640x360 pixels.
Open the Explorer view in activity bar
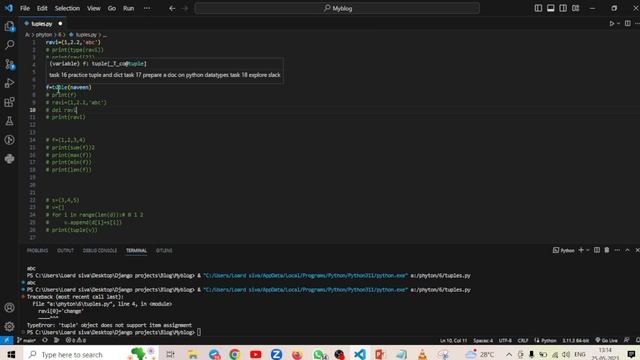coord(9,26)
